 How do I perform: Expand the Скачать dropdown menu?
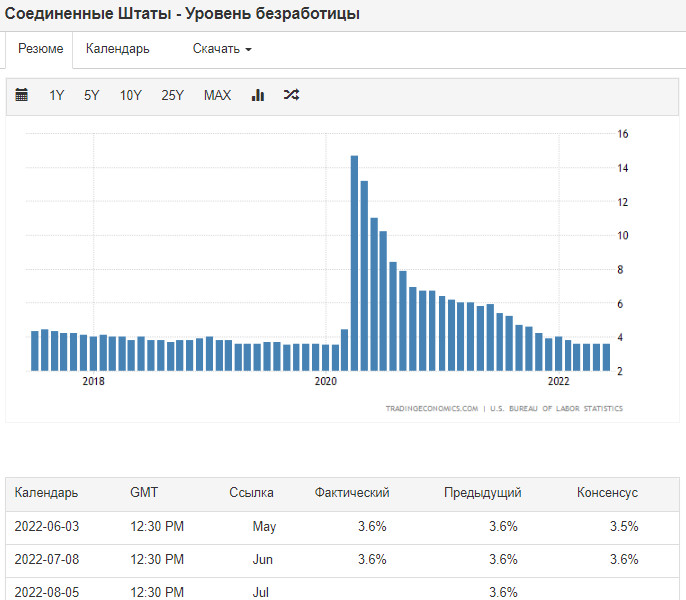point(222,49)
